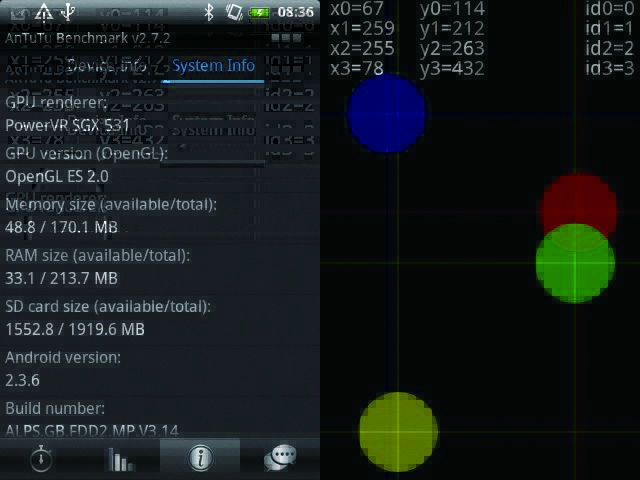Tap the Bluetooth status icon
The height and width of the screenshot is (480, 640).
[209, 12]
